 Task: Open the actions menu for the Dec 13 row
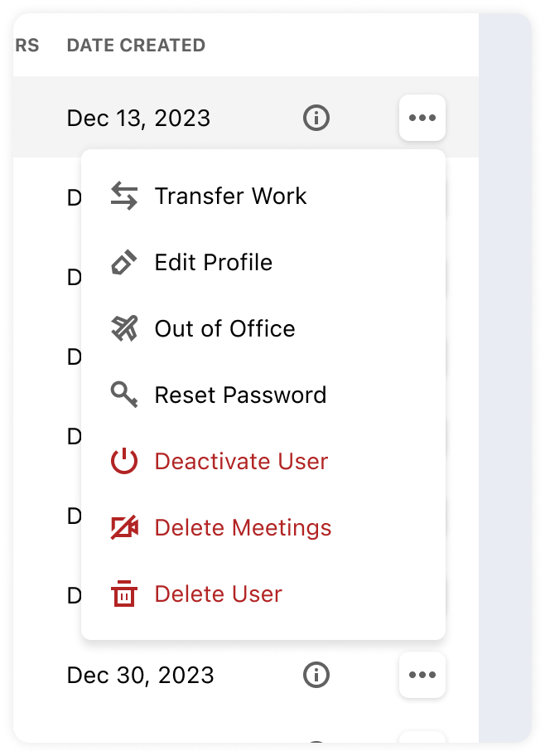422,118
